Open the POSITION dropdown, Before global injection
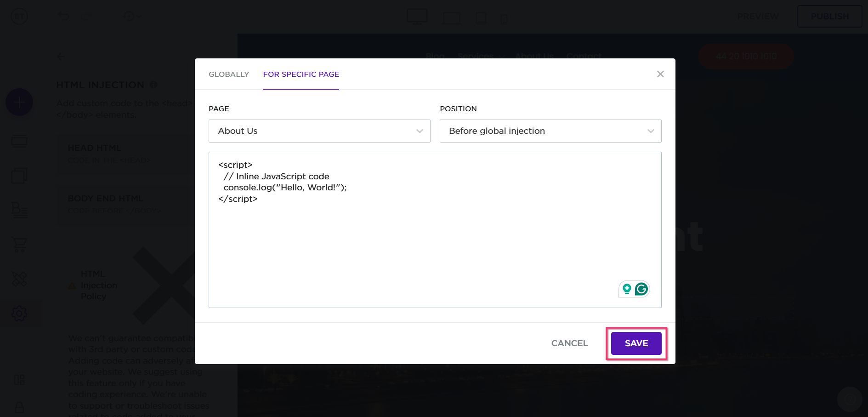 [x=550, y=131]
